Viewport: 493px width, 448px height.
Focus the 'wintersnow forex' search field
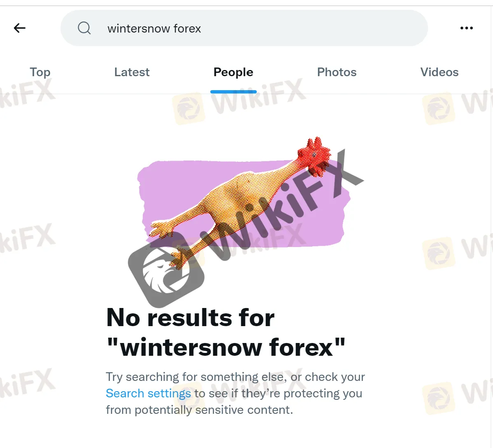[x=244, y=28]
